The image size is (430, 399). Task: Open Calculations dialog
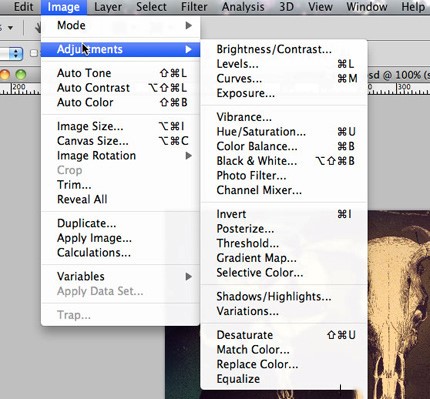121,253
